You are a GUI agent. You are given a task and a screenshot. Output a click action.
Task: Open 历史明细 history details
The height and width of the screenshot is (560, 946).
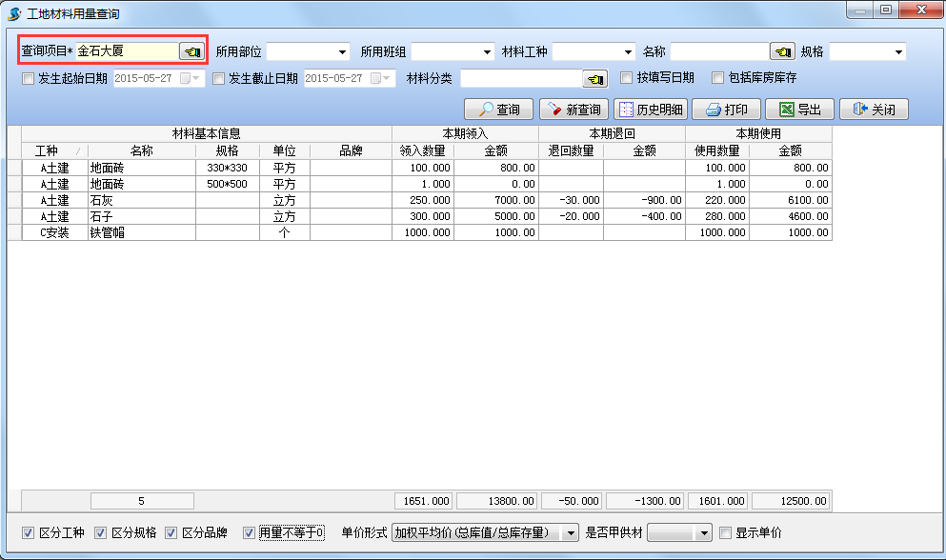click(x=651, y=110)
